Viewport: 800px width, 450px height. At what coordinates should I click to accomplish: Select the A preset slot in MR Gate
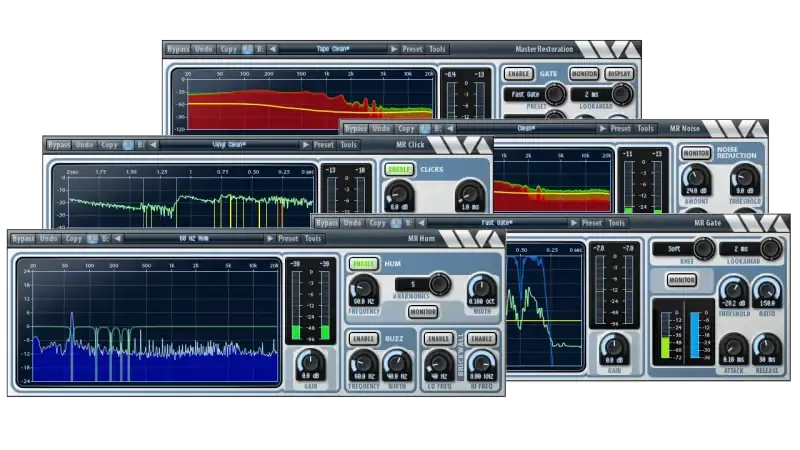point(396,223)
